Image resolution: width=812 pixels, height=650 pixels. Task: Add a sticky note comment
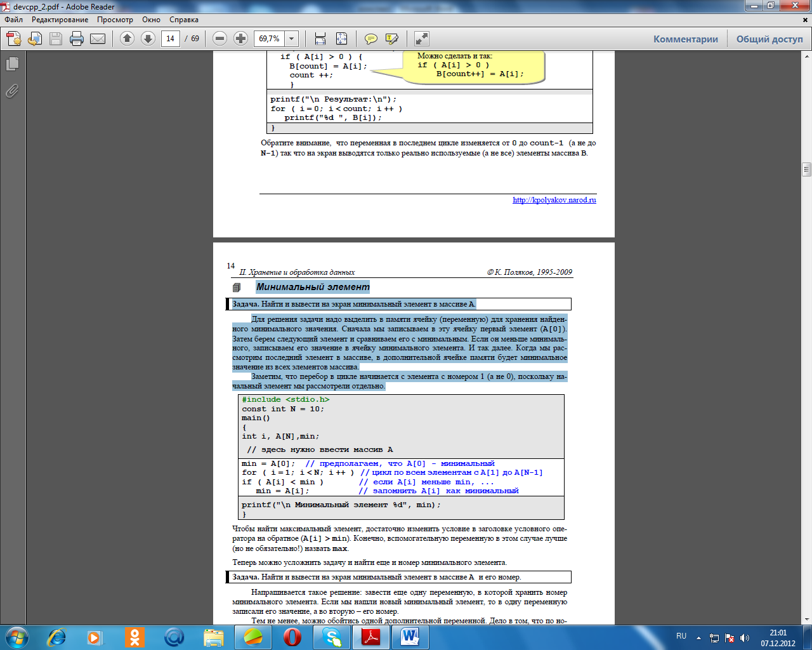371,39
